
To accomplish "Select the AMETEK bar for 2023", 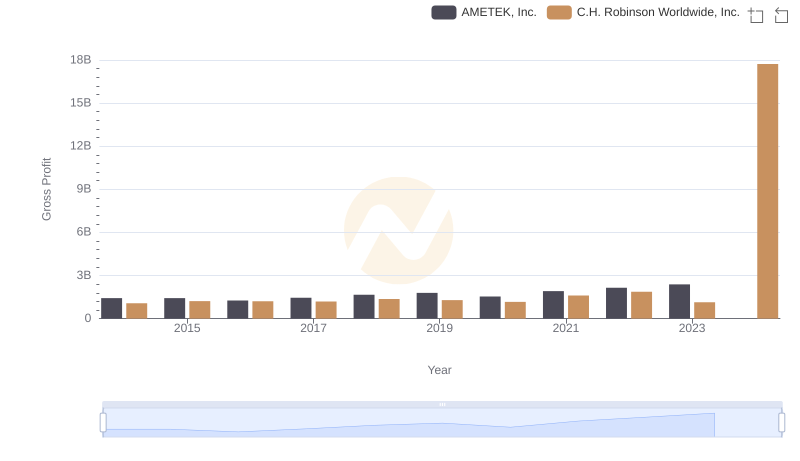I will [679, 301].
